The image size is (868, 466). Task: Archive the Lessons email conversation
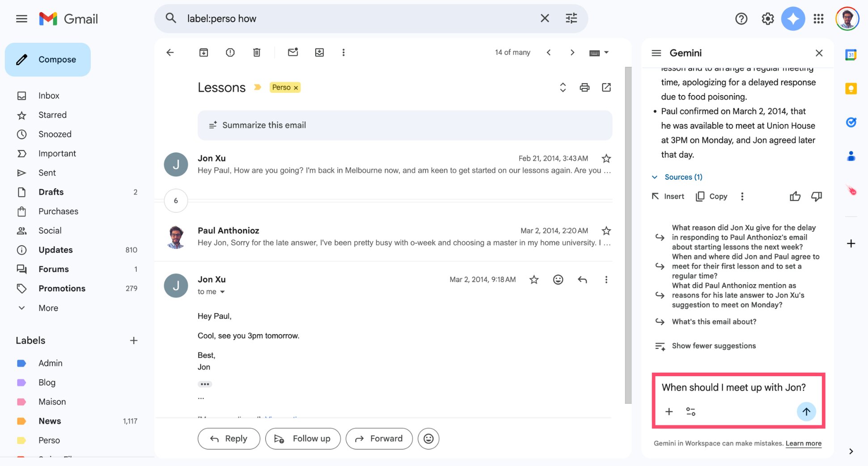[203, 52]
